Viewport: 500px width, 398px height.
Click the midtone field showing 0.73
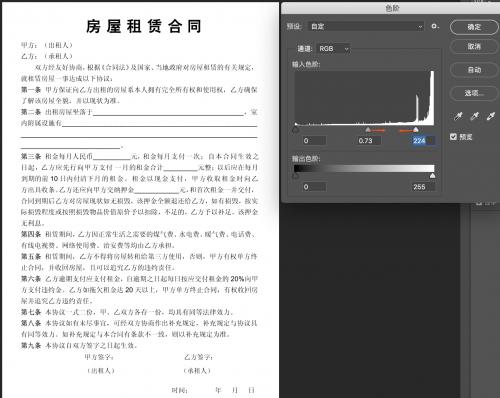point(369,141)
